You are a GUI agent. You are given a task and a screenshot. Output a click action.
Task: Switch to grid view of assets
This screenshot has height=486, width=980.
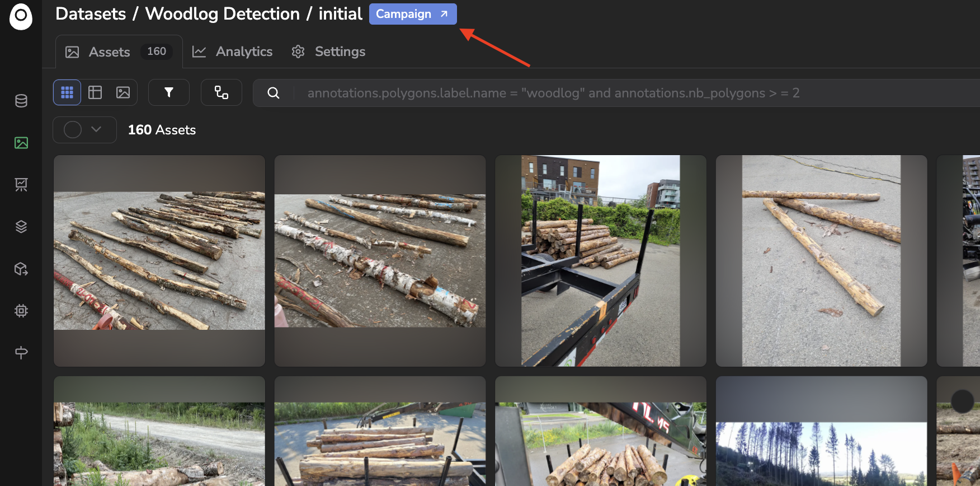coord(67,92)
